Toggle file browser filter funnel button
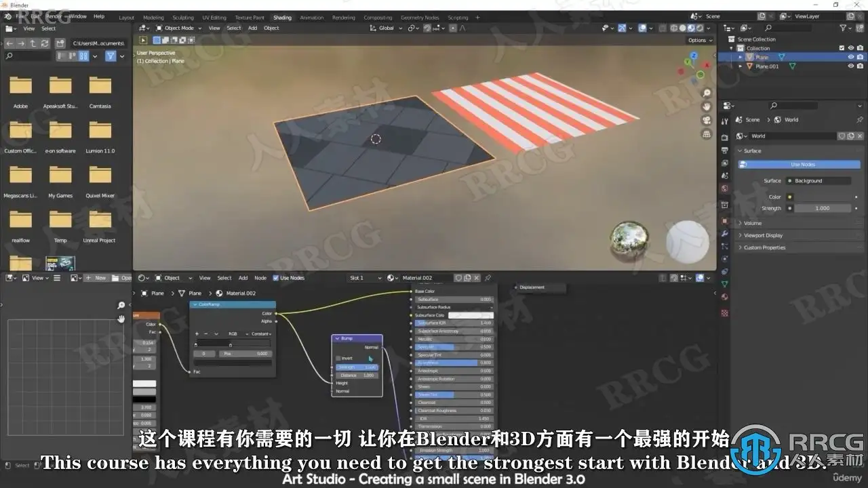868x488 pixels. point(111,56)
